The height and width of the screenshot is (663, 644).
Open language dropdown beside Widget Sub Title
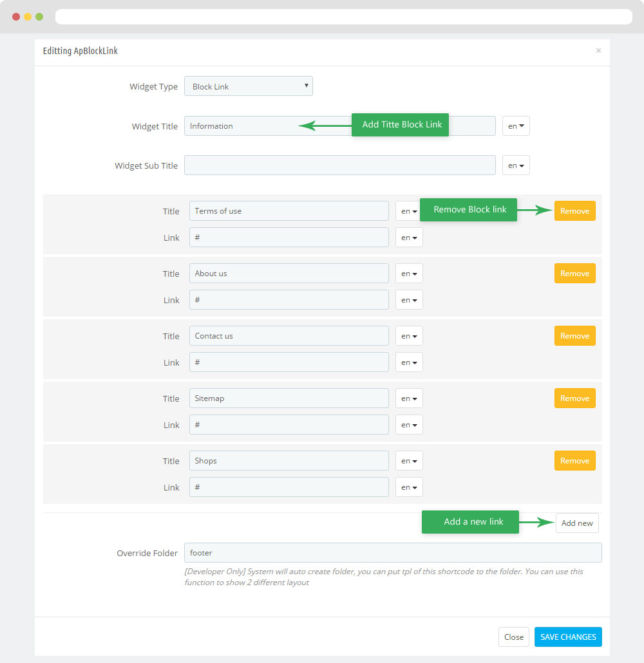click(x=516, y=165)
